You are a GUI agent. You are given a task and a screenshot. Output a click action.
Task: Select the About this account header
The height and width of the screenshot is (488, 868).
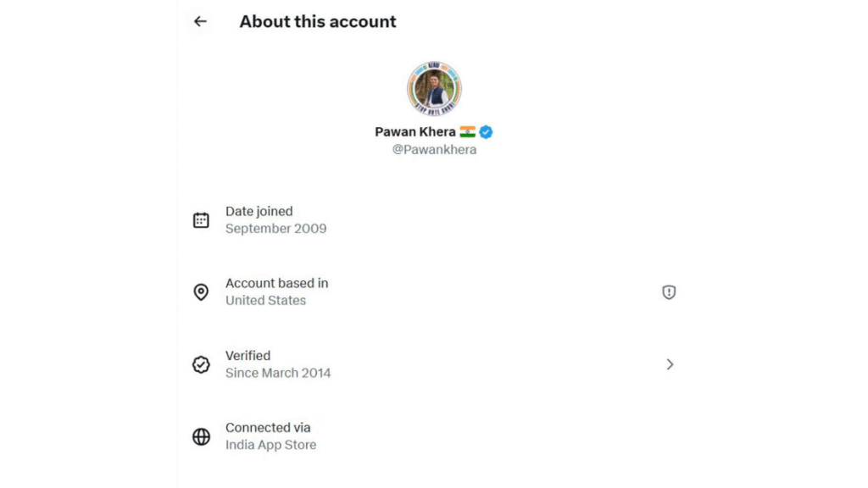click(x=317, y=21)
